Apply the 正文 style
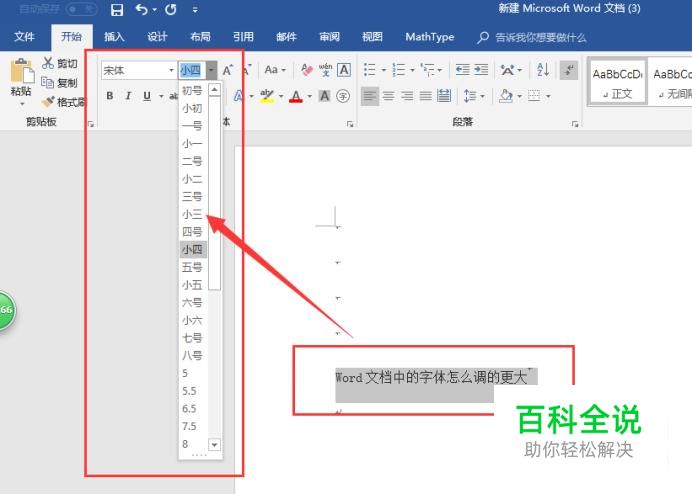The height and width of the screenshot is (494, 692). 617,81
